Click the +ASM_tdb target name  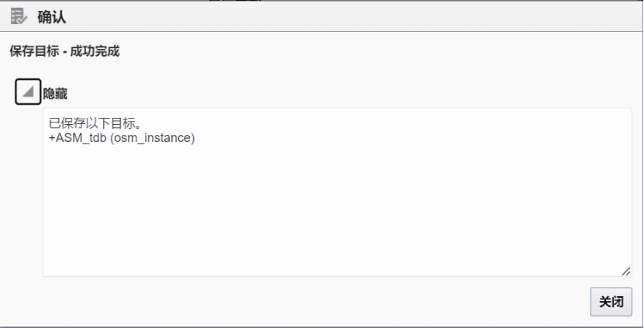coord(77,138)
